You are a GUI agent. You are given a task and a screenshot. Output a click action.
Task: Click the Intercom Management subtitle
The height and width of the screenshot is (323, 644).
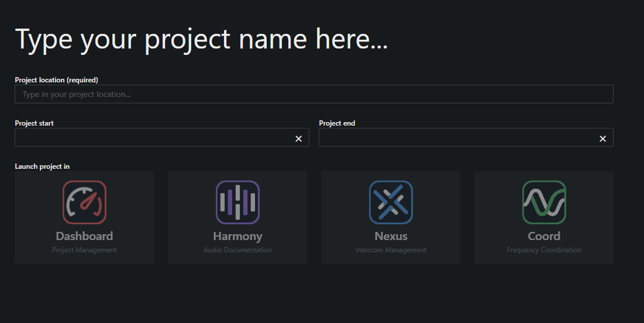(x=391, y=250)
